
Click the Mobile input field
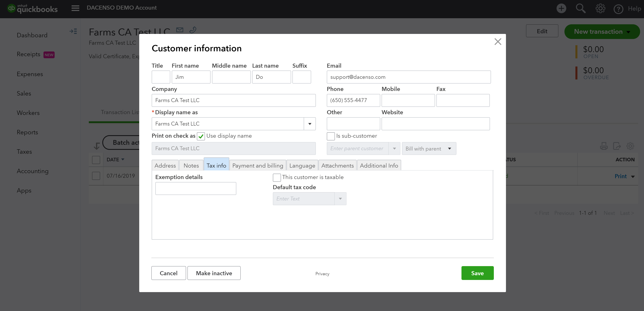click(x=408, y=100)
